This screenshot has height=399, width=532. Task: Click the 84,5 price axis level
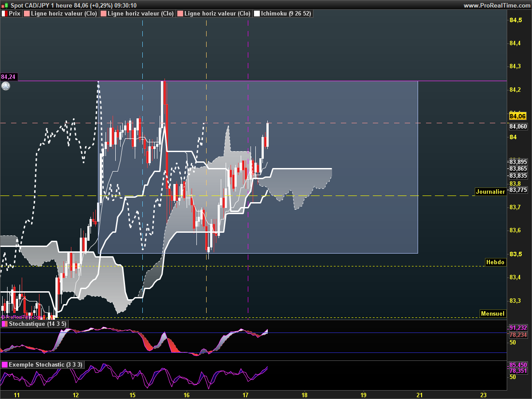click(516, 20)
